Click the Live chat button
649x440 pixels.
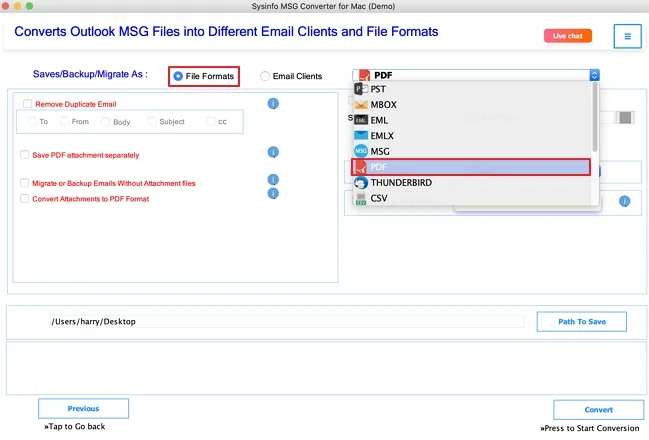click(x=568, y=36)
